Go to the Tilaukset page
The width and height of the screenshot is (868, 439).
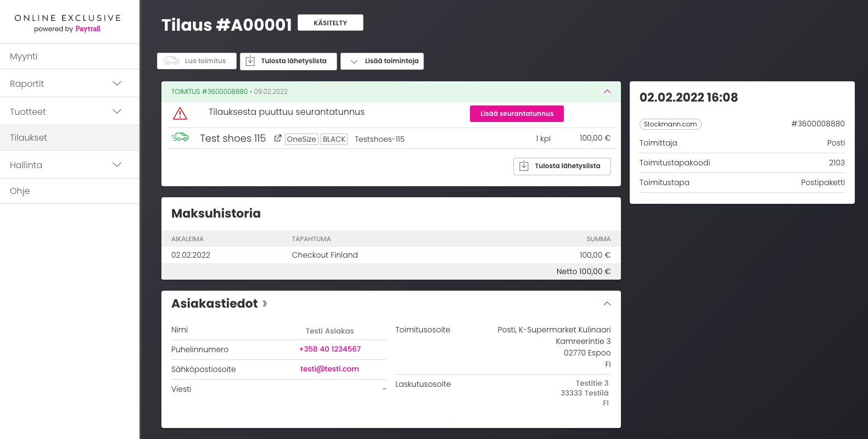[29, 138]
